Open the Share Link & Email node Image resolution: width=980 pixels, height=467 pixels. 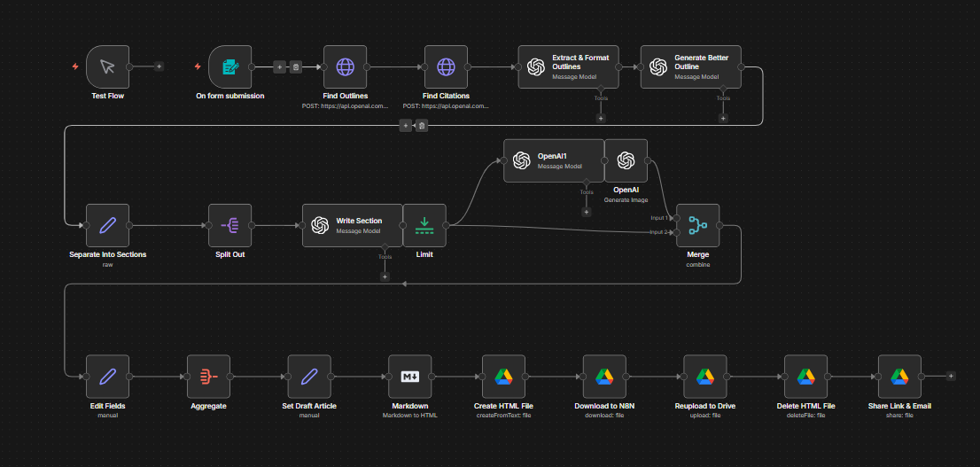pyautogui.click(x=898, y=377)
